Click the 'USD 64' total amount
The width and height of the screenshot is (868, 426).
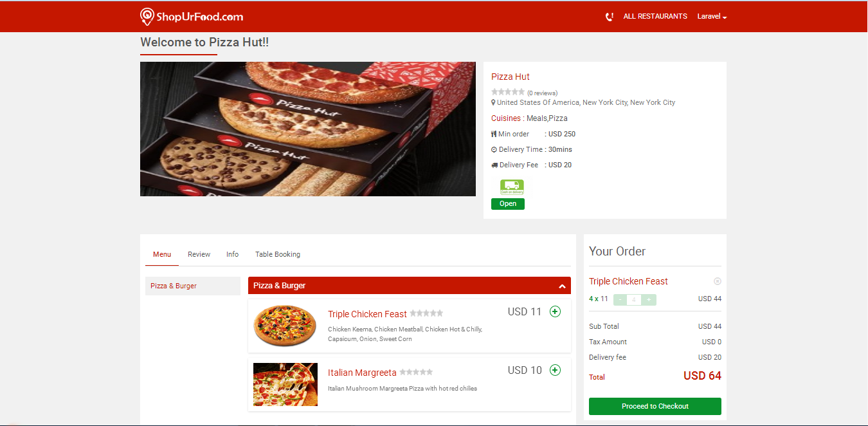tap(702, 376)
